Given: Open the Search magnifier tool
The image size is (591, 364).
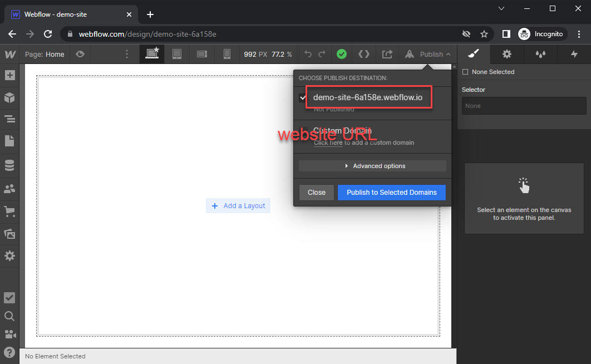Looking at the screenshot, I should tap(9, 316).
